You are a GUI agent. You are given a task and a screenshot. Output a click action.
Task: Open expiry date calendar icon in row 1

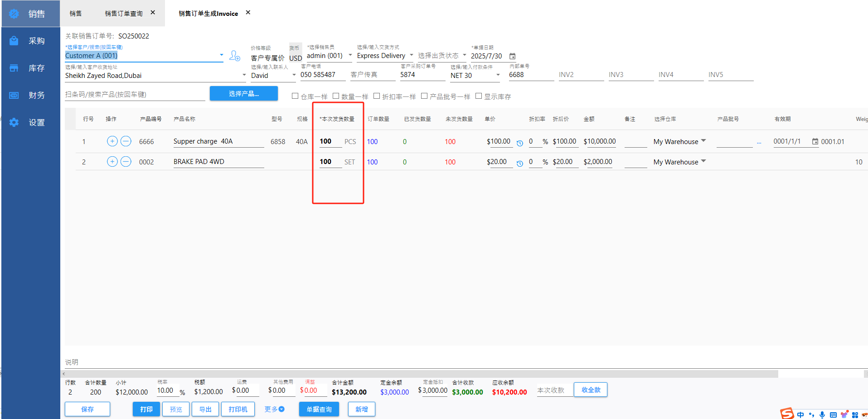coord(815,142)
